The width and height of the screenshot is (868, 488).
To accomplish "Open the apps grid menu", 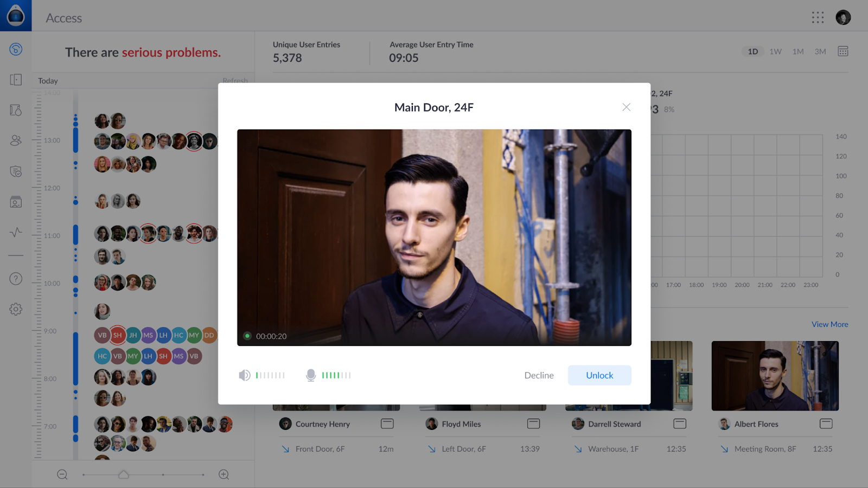I will point(818,18).
